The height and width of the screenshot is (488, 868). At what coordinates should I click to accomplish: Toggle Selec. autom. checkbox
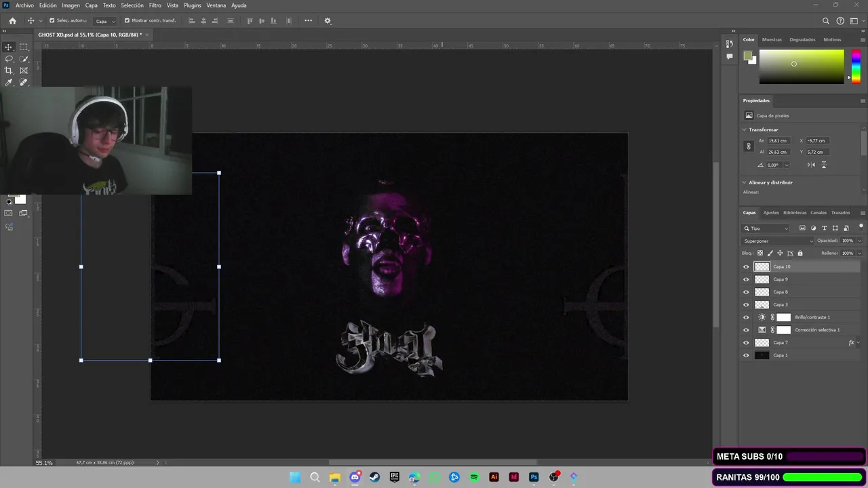(x=52, y=20)
